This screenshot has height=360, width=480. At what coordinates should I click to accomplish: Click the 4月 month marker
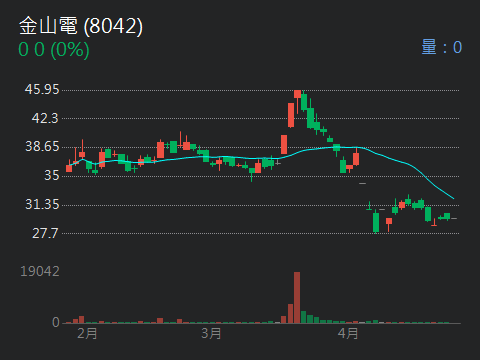point(348,333)
